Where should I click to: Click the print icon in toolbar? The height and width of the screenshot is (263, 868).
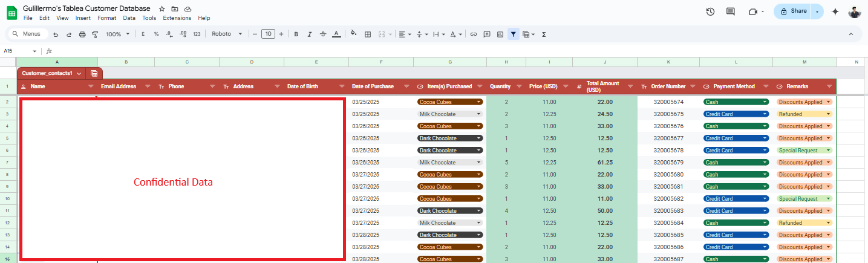coord(82,34)
